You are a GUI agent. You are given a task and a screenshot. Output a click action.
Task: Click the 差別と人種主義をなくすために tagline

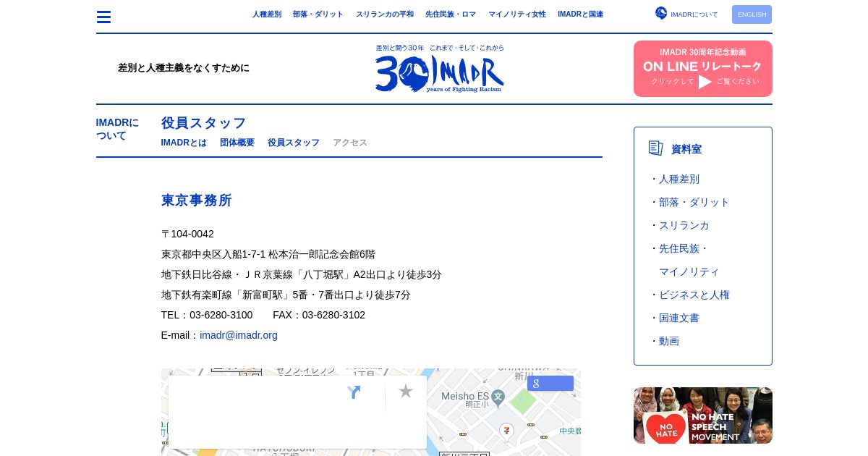tap(184, 68)
